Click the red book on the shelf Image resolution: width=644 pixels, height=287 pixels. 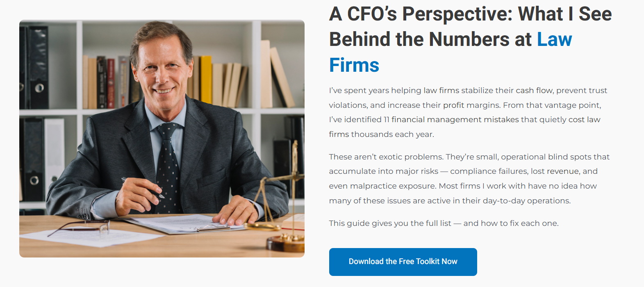click(x=111, y=83)
